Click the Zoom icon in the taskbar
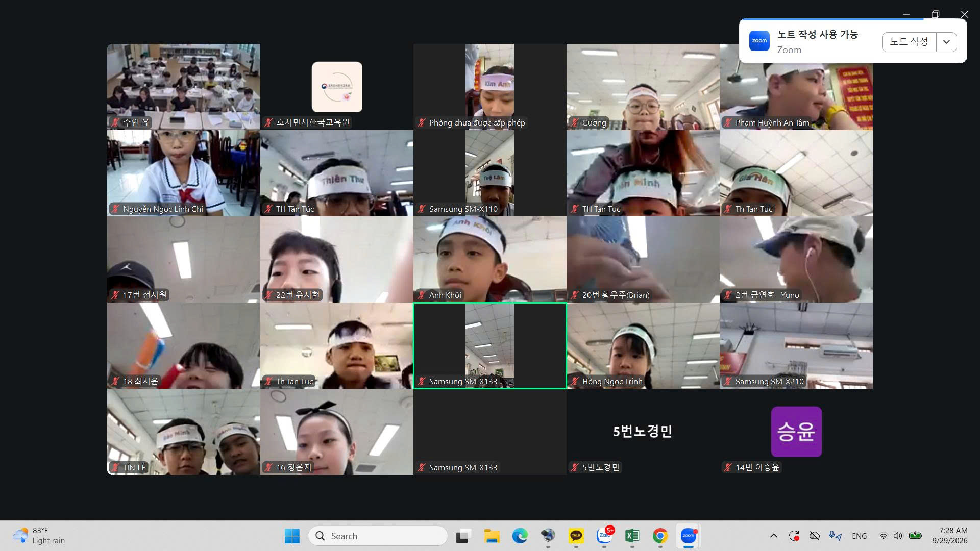 coord(689,536)
